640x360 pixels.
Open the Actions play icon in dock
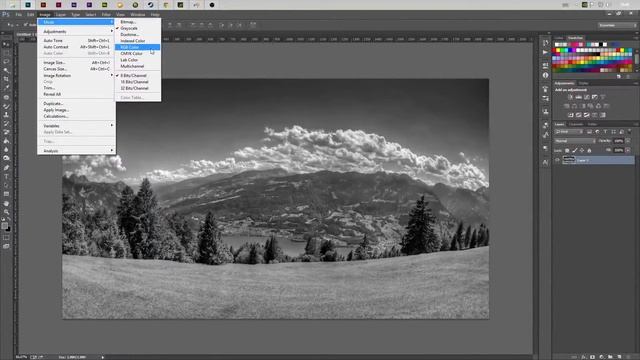tap(546, 52)
